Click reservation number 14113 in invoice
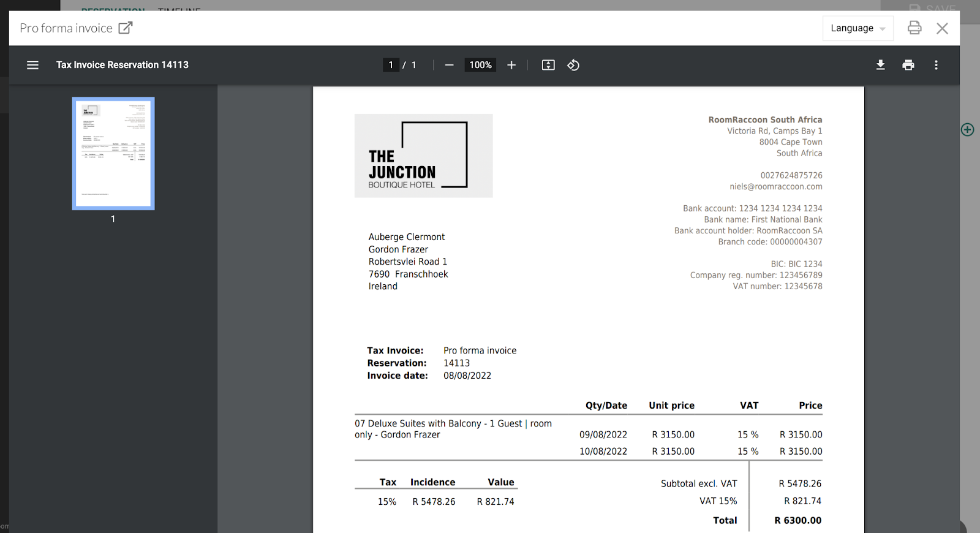 click(x=456, y=363)
